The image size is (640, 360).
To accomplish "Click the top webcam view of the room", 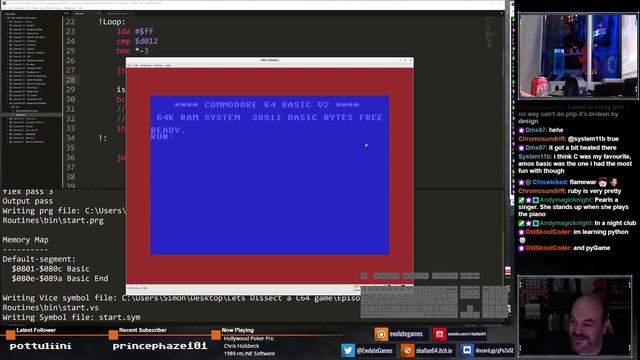I will tap(578, 56).
